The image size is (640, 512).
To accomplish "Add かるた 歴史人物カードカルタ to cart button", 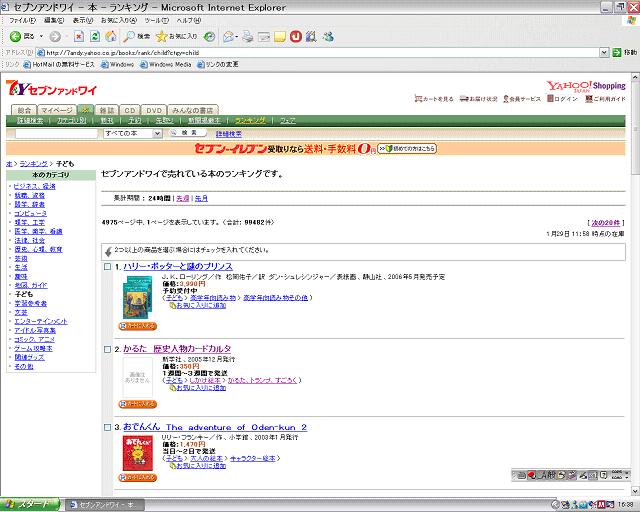I will pyautogui.click(x=138, y=404).
